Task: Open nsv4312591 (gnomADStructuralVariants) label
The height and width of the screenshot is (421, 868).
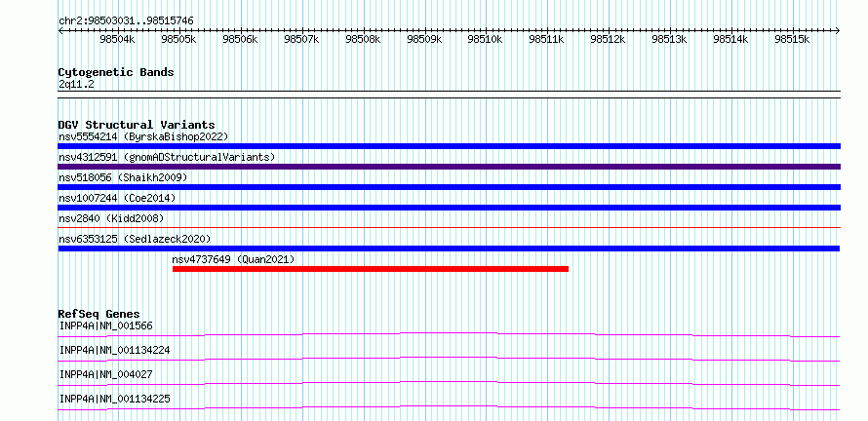Action: point(167,157)
